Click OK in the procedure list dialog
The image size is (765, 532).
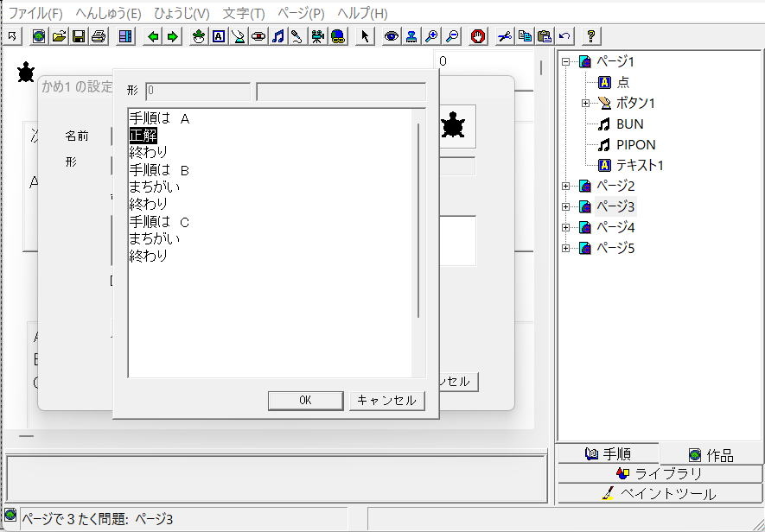coord(305,401)
